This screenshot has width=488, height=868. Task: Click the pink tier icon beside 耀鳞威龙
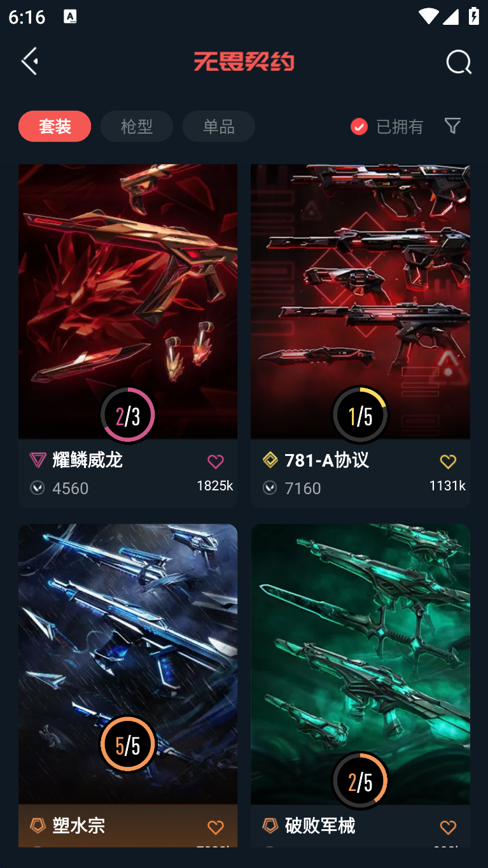pos(38,460)
